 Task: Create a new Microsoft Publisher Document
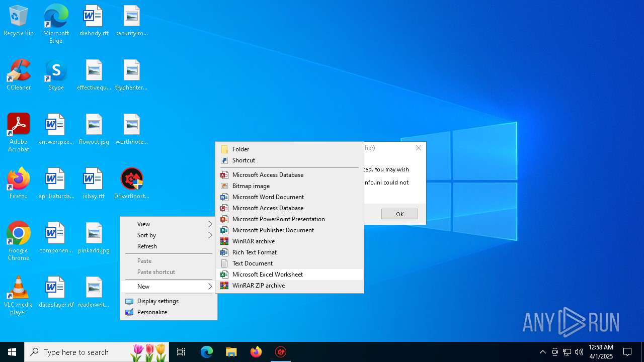coord(289,230)
